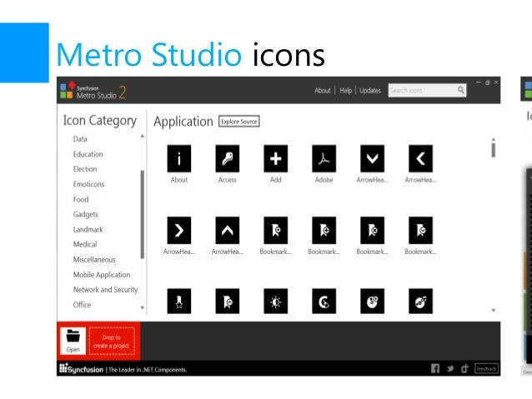Select the bookmark with star icon
532x399 pixels.
[x=178, y=301]
